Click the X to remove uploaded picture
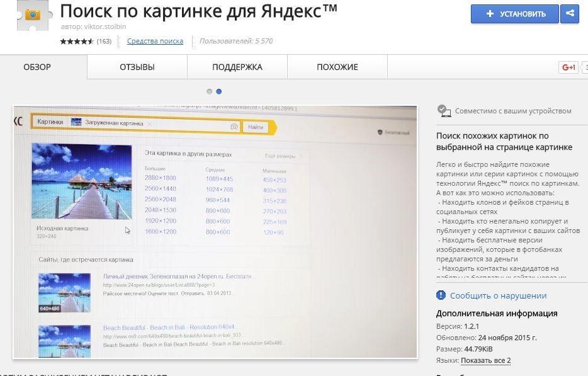Screen dimensions: 588x376 [150, 123]
